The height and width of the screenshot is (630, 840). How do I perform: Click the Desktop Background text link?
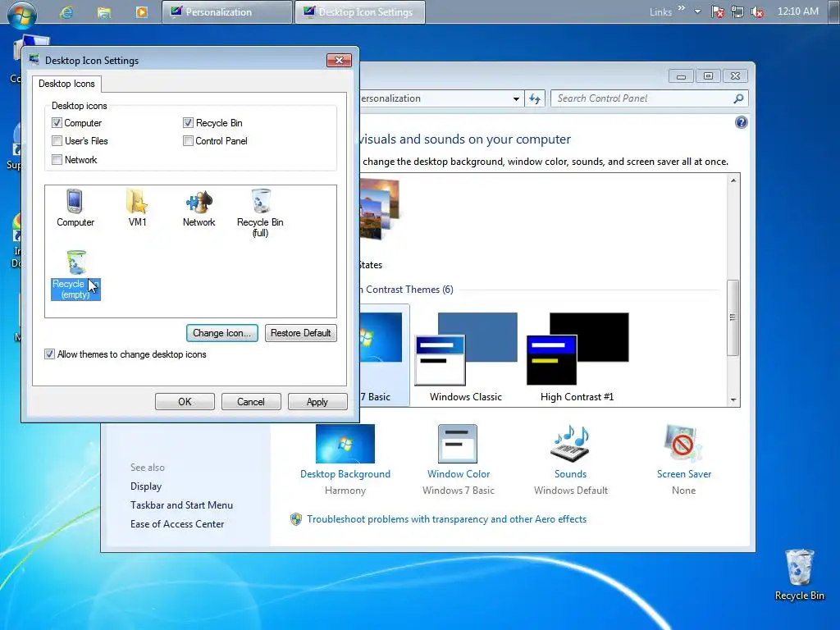click(345, 474)
